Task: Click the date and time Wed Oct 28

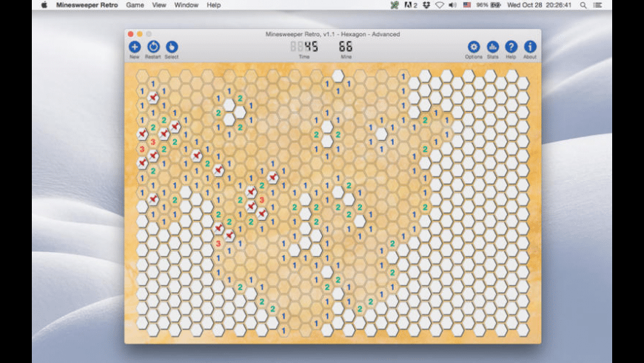Action: coord(540,5)
